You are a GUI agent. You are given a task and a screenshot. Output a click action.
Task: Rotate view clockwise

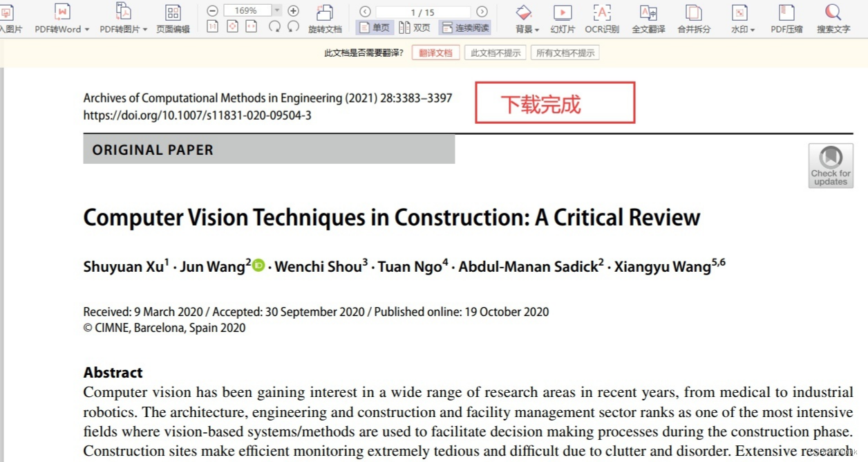(x=274, y=26)
